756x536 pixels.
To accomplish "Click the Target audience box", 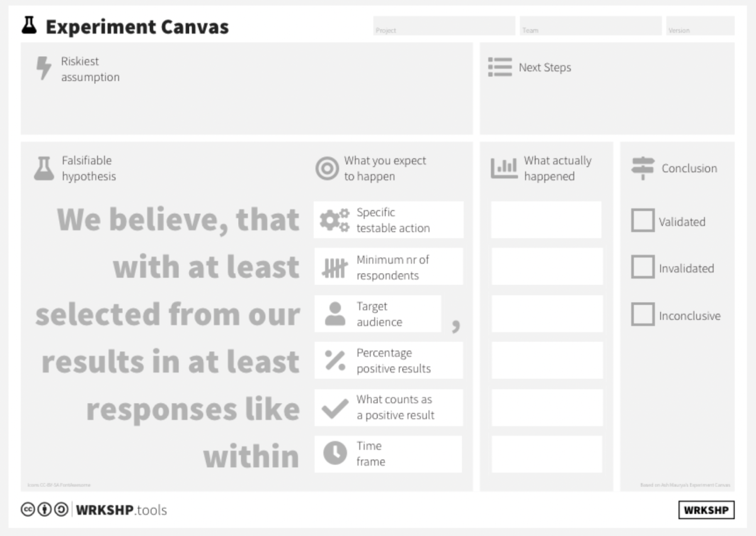I will tap(378, 314).
